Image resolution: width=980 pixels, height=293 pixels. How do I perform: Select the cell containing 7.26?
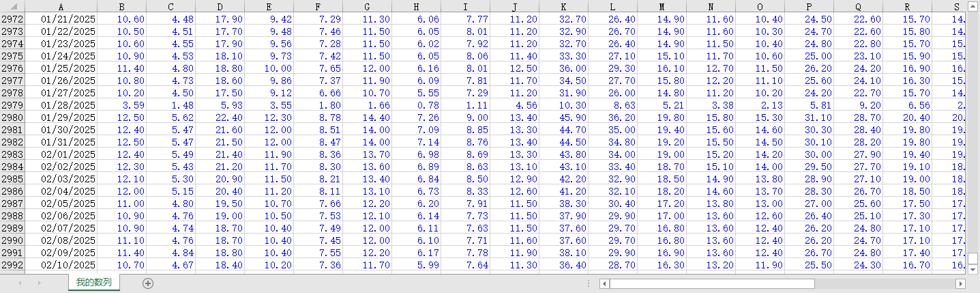tap(416, 117)
